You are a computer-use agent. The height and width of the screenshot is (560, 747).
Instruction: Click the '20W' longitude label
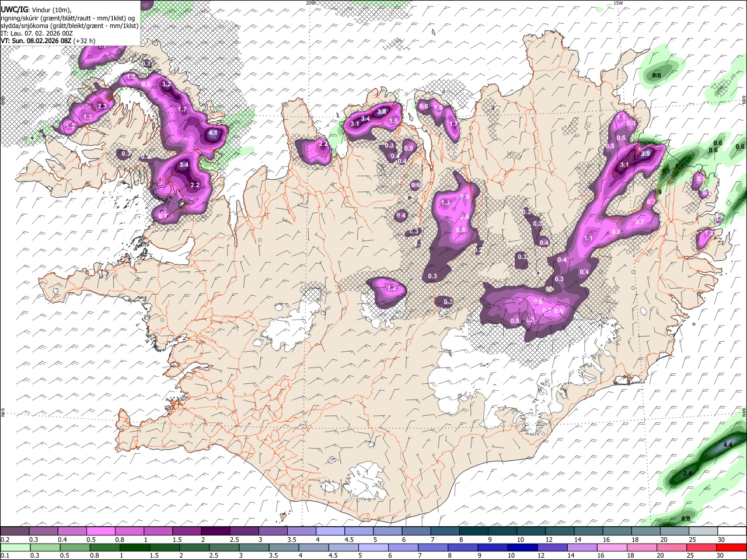(310, 3)
